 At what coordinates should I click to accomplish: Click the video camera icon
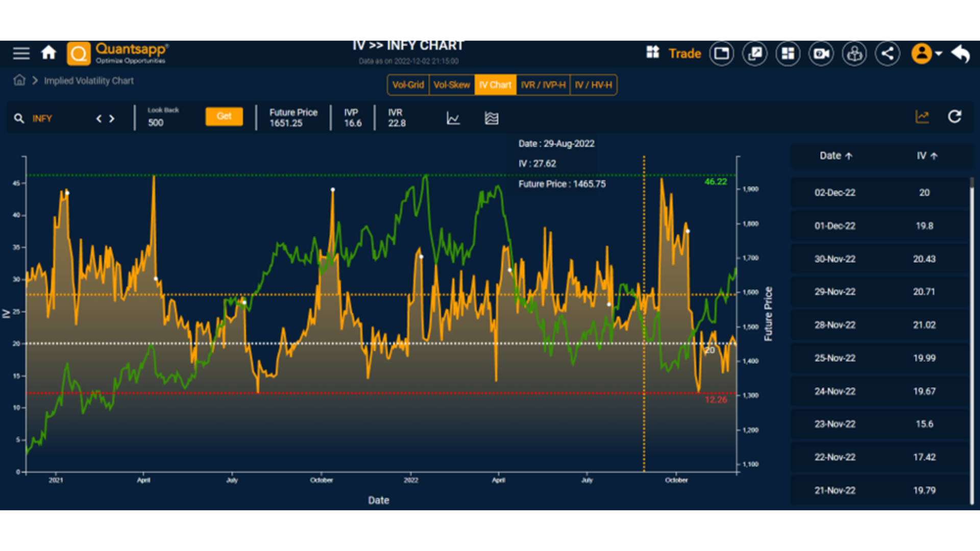pyautogui.click(x=821, y=53)
